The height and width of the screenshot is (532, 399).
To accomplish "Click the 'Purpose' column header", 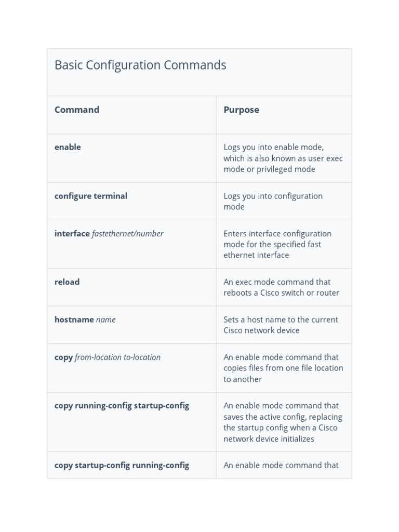I will coord(241,110).
